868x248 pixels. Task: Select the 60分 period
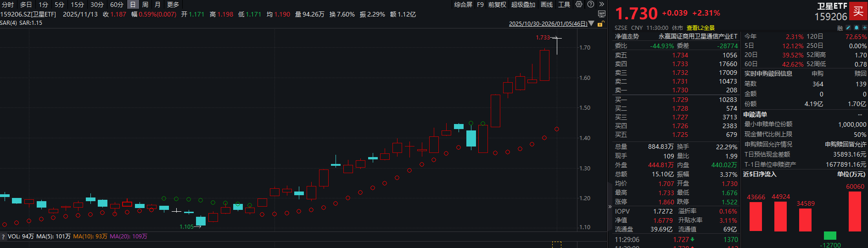[x=117, y=5]
